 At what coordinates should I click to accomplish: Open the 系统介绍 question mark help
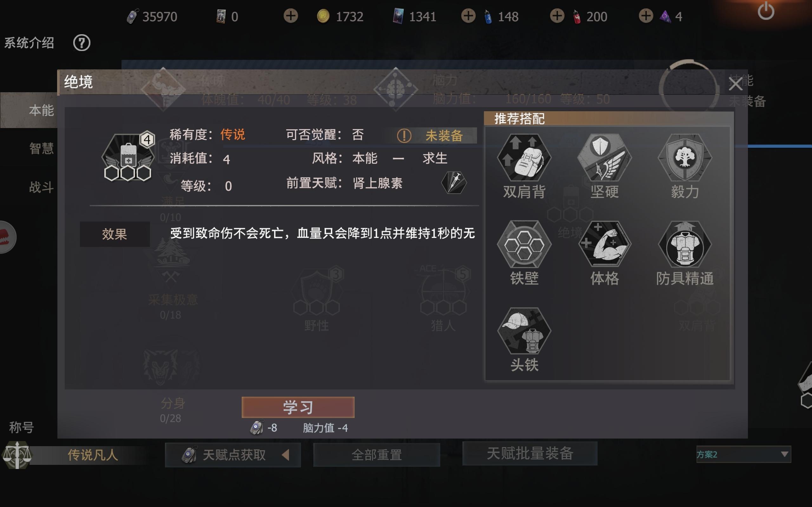82,43
